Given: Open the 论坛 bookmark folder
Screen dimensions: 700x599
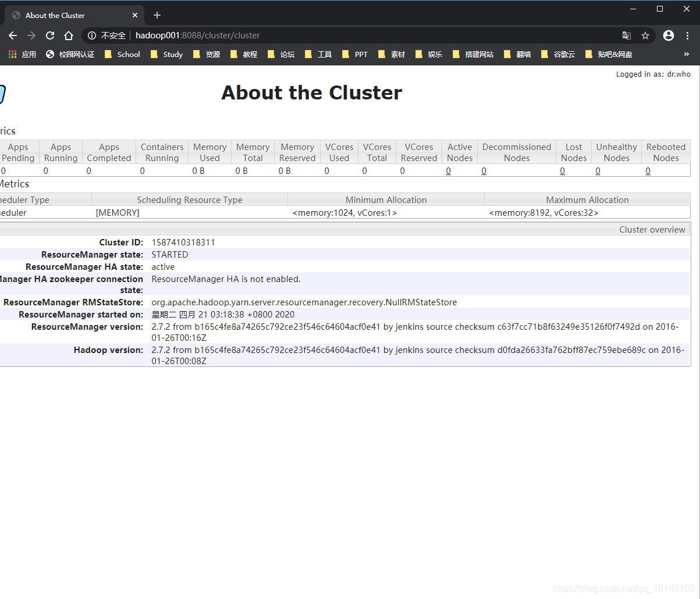Looking at the screenshot, I should [x=281, y=54].
